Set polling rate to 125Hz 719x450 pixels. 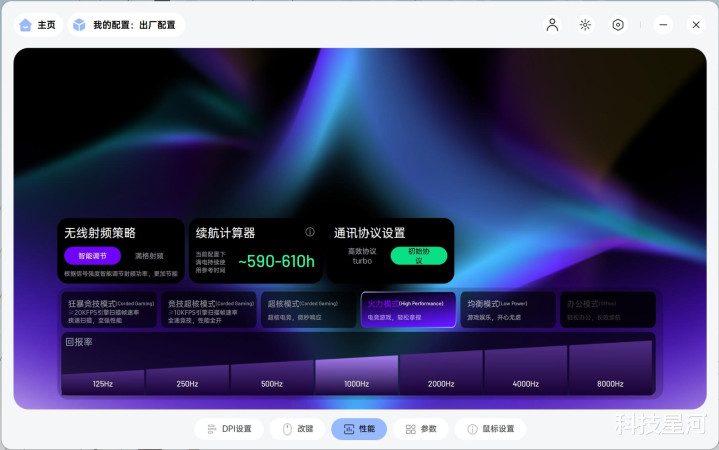pyautogui.click(x=103, y=383)
